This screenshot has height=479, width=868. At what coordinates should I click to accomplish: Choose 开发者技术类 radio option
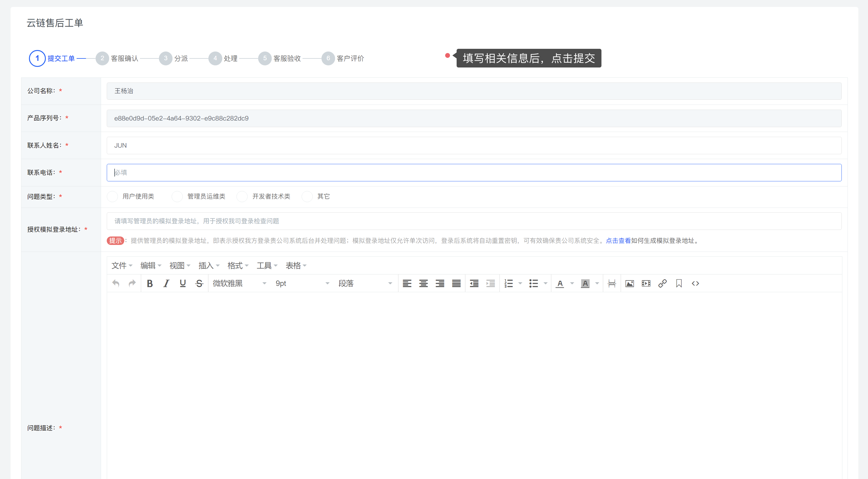coord(242,197)
